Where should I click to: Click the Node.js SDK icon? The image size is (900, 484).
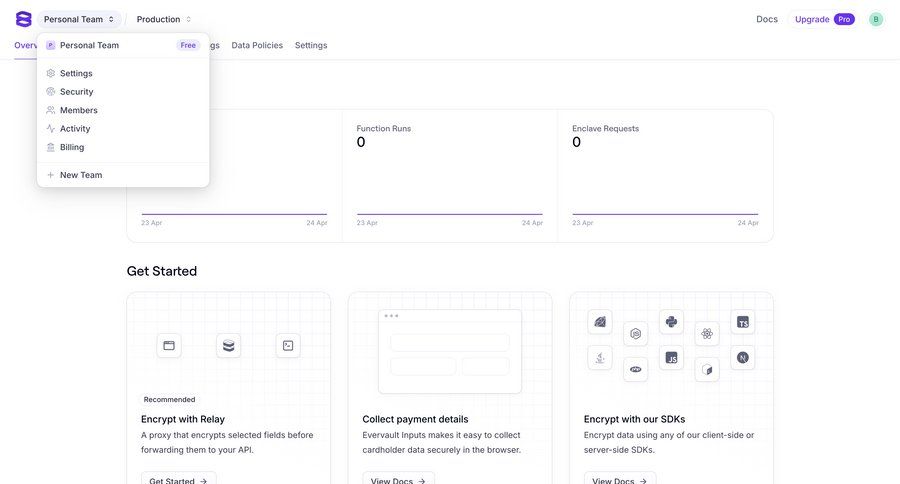point(635,334)
